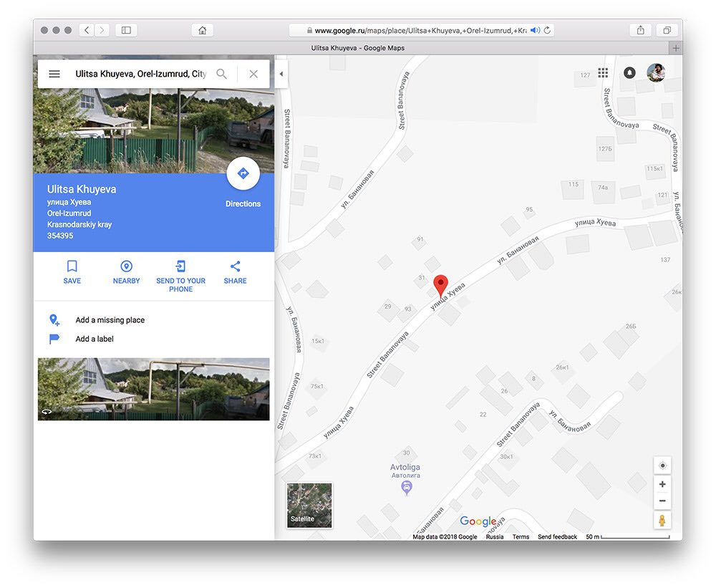Image resolution: width=716 pixels, height=588 pixels.
Task: Click the Russia region link
Action: click(x=495, y=537)
